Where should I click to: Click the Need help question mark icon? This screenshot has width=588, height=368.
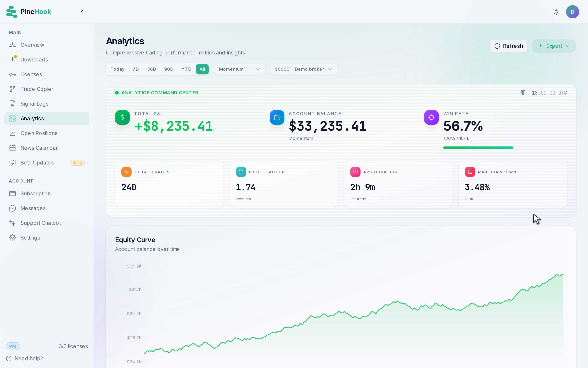coord(9,358)
